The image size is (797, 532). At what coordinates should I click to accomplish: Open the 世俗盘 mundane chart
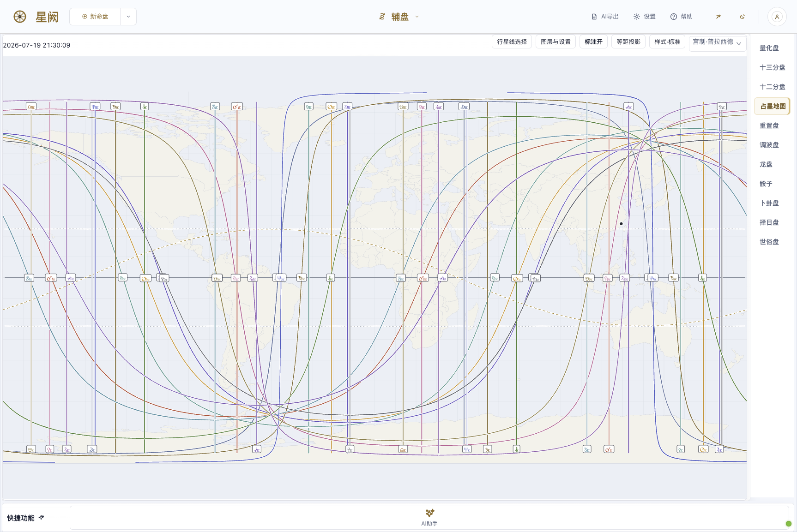pyautogui.click(x=769, y=242)
